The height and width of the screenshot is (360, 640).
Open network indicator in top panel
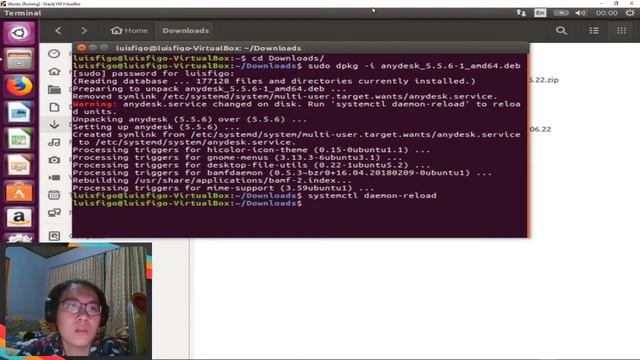[x=521, y=13]
